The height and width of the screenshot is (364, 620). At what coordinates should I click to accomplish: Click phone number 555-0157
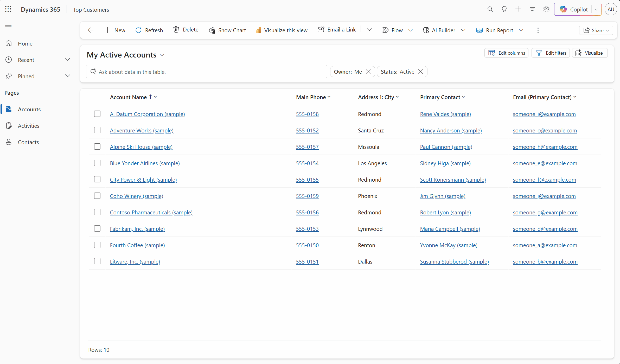click(x=307, y=147)
